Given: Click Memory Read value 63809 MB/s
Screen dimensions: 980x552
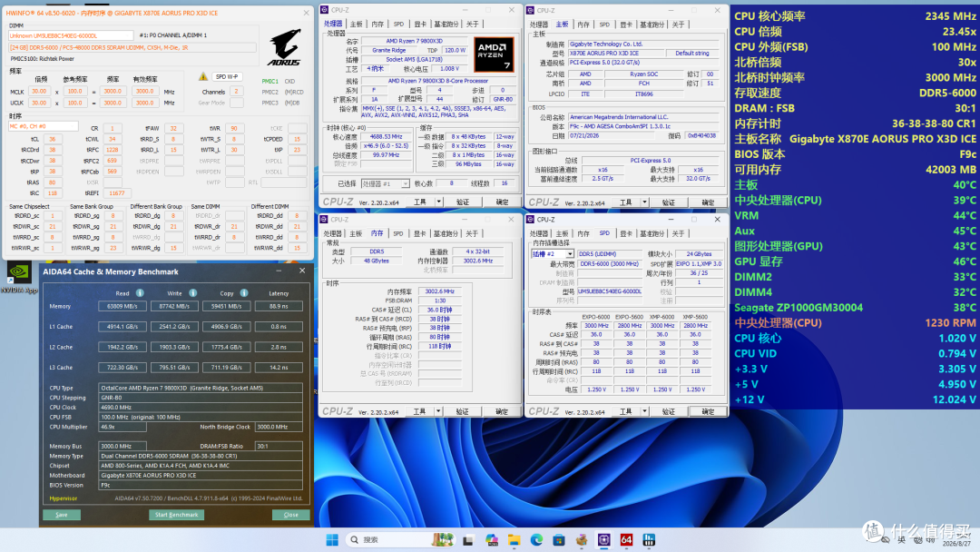Looking at the screenshot, I should point(122,306).
